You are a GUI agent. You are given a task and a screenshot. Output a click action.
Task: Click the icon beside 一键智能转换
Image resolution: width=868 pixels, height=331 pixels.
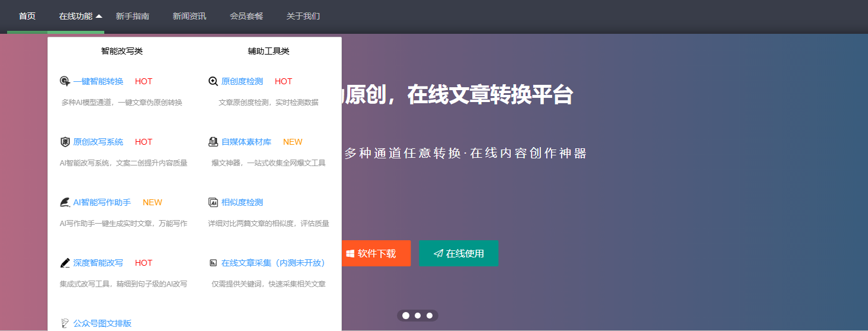click(65, 81)
